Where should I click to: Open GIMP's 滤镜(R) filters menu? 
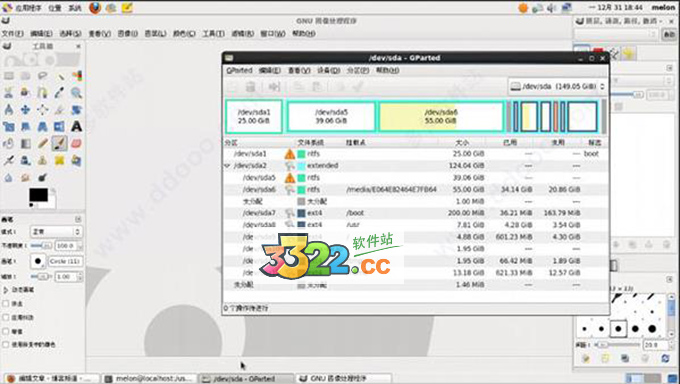(x=242, y=33)
